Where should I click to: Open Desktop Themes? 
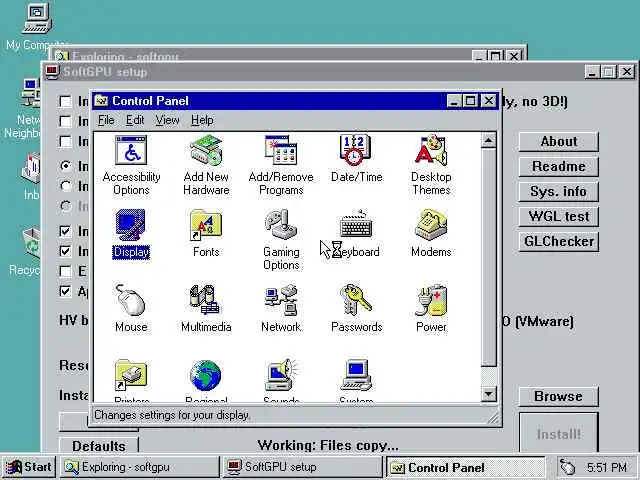click(x=431, y=165)
